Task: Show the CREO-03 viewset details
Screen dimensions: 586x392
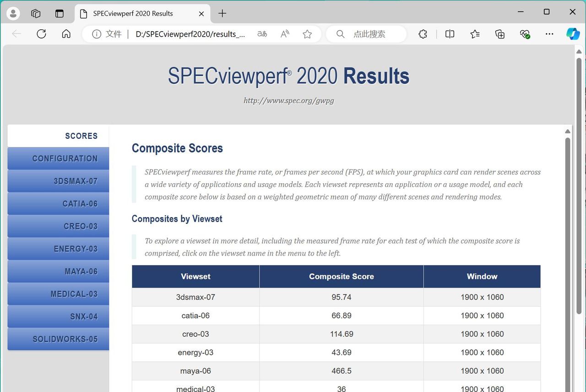Action: click(x=58, y=226)
